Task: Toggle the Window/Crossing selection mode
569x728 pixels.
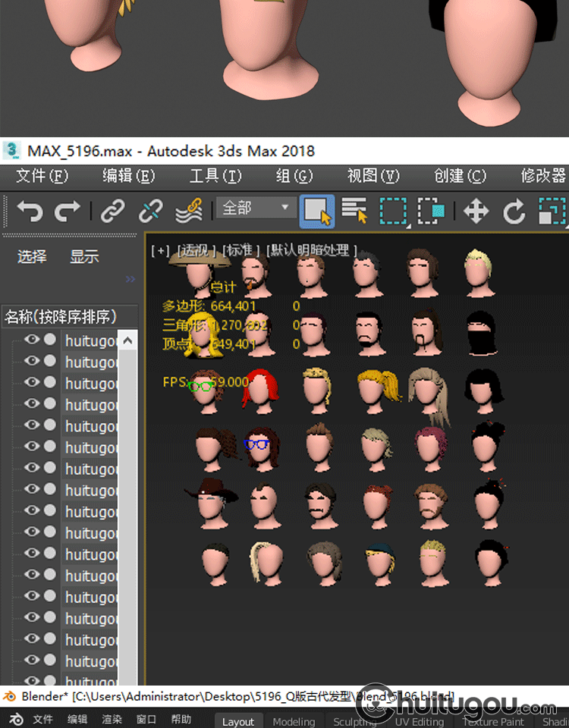Action: pyautogui.click(x=431, y=212)
